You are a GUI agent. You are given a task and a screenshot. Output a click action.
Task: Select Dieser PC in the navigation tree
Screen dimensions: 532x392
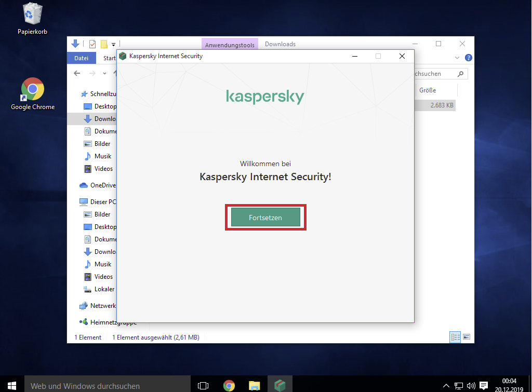point(98,202)
